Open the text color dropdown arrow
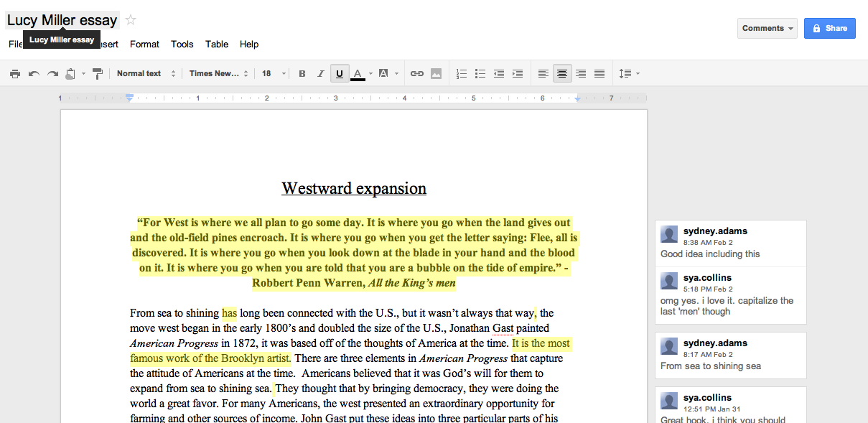Viewport: 868px width, 423px height. 370,73
